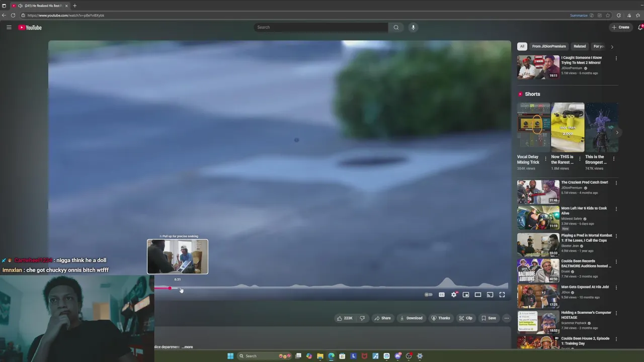Screen dimensions: 644x362
Task: Open options for 'Vocal Delay Mixing Trick' short
Action: [x=545, y=159]
